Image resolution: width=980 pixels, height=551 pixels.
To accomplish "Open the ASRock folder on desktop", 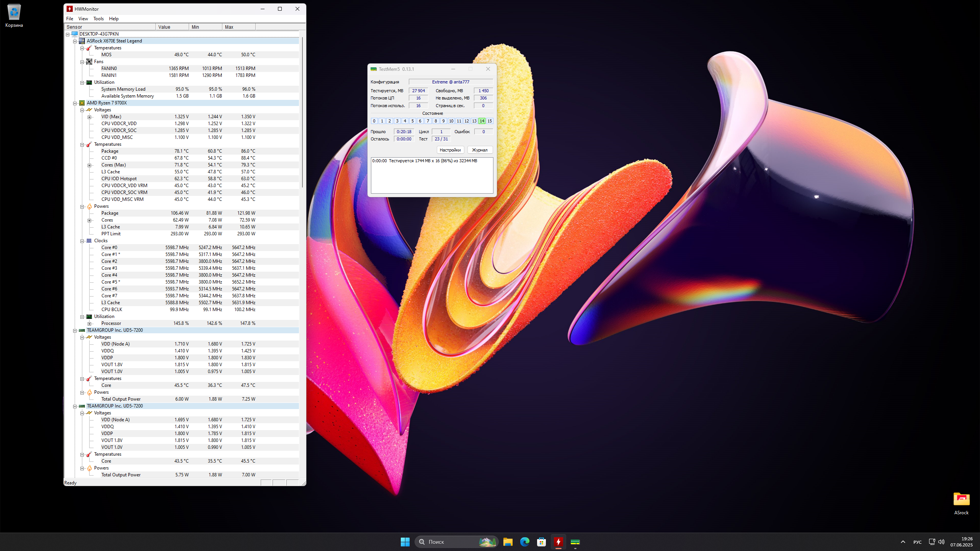I will click(961, 500).
